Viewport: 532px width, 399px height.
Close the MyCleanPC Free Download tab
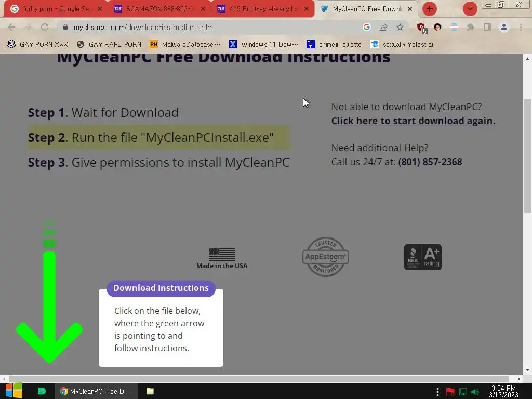coord(410,9)
